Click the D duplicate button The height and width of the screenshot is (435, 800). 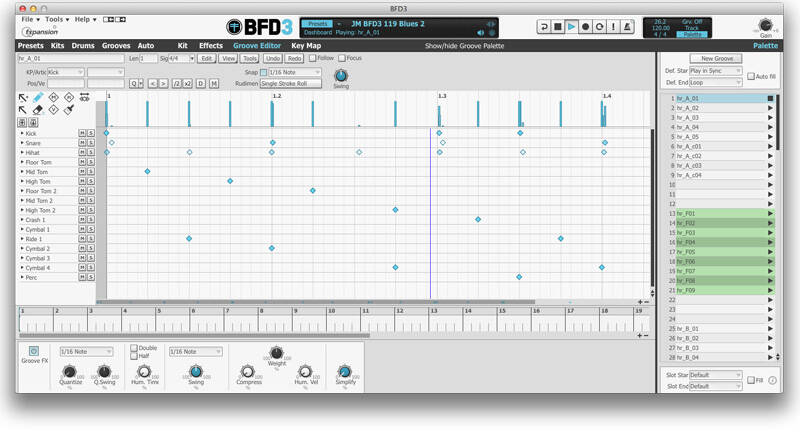(x=201, y=83)
